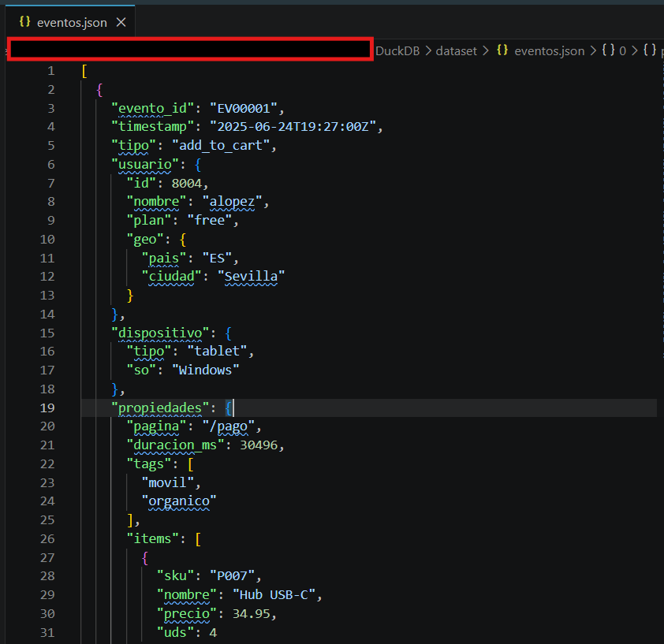Click the "tags" key on line 22
The height and width of the screenshot is (644, 664).
click(x=148, y=464)
